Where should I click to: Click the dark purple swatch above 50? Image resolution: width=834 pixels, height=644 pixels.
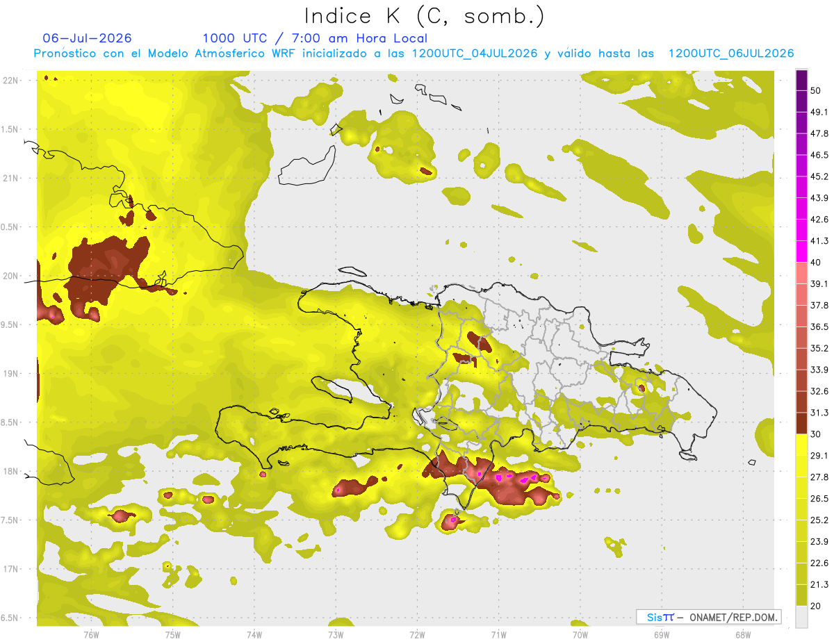(801, 80)
